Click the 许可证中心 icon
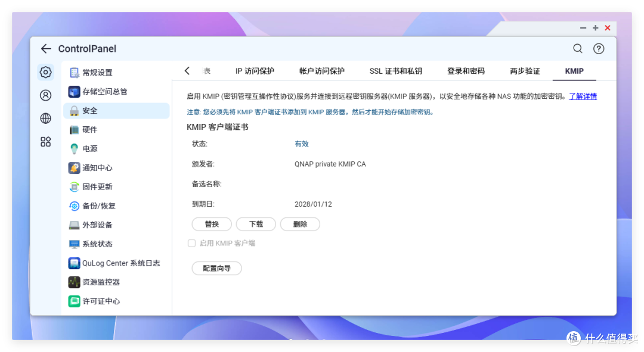The image size is (644, 352). [75, 301]
